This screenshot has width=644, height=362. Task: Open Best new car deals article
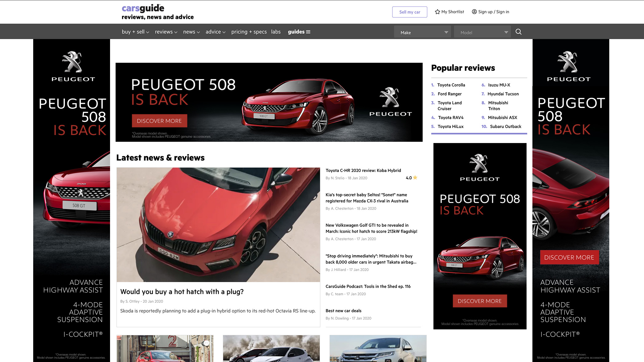pyautogui.click(x=343, y=311)
